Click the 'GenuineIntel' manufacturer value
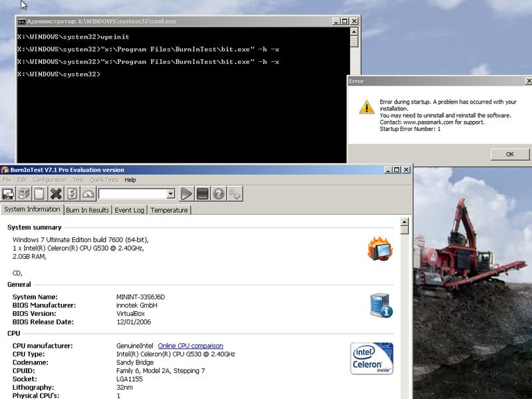The height and width of the screenshot is (399, 532). [x=135, y=346]
